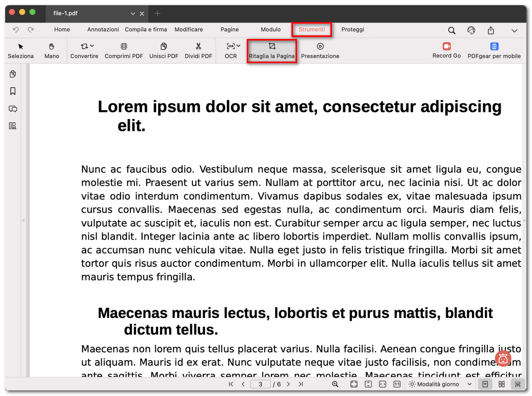Screen dimensions: 532x396
Task: Activate the Seleziona tool
Action: (21, 51)
